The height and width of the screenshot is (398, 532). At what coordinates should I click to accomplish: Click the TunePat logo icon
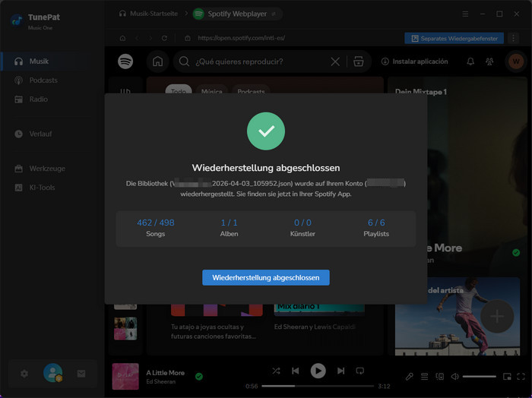click(17, 21)
